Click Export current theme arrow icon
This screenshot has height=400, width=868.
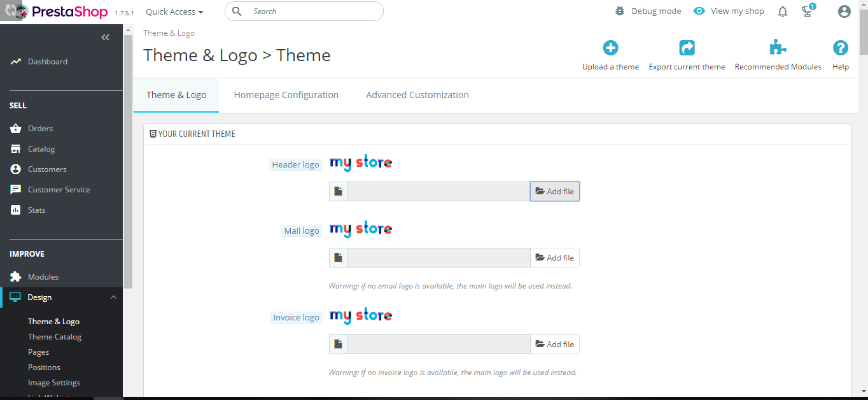tap(687, 48)
